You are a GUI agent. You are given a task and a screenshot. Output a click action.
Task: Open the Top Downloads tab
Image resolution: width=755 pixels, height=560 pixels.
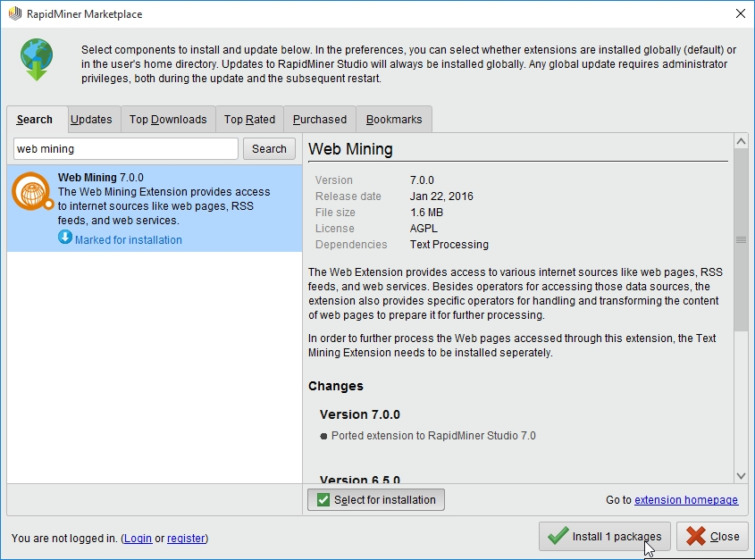click(x=167, y=119)
